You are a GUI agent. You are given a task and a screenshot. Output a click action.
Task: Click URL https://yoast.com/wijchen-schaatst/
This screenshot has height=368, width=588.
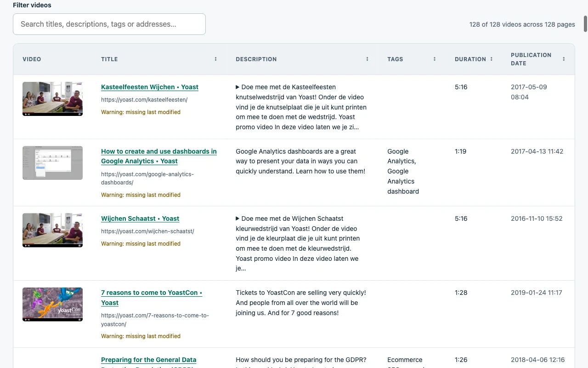pos(147,231)
